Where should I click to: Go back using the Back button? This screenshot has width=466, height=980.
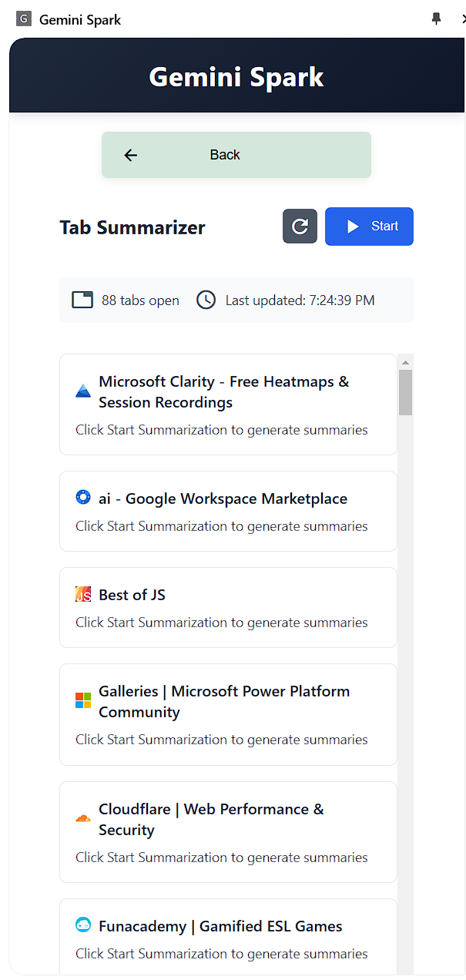tap(236, 155)
